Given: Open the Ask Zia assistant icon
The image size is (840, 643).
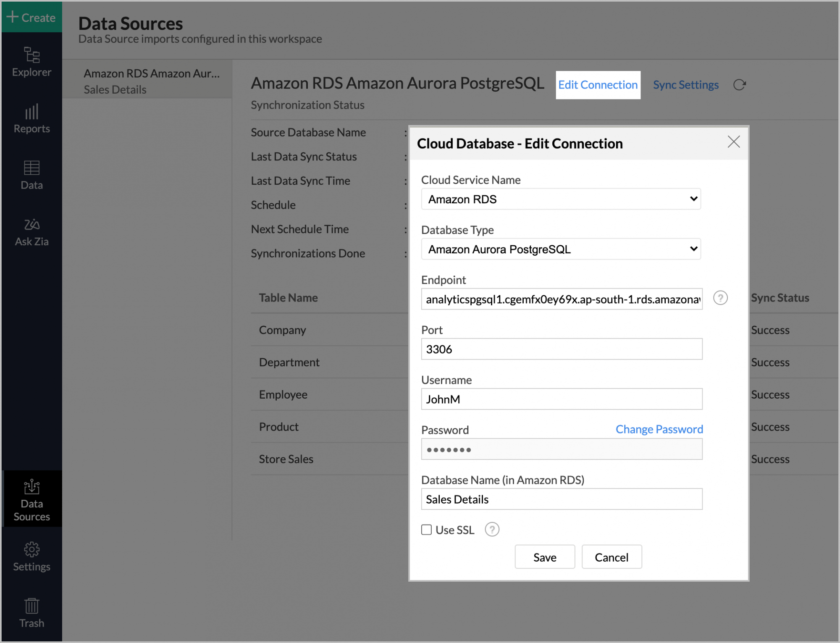Looking at the screenshot, I should (31, 232).
